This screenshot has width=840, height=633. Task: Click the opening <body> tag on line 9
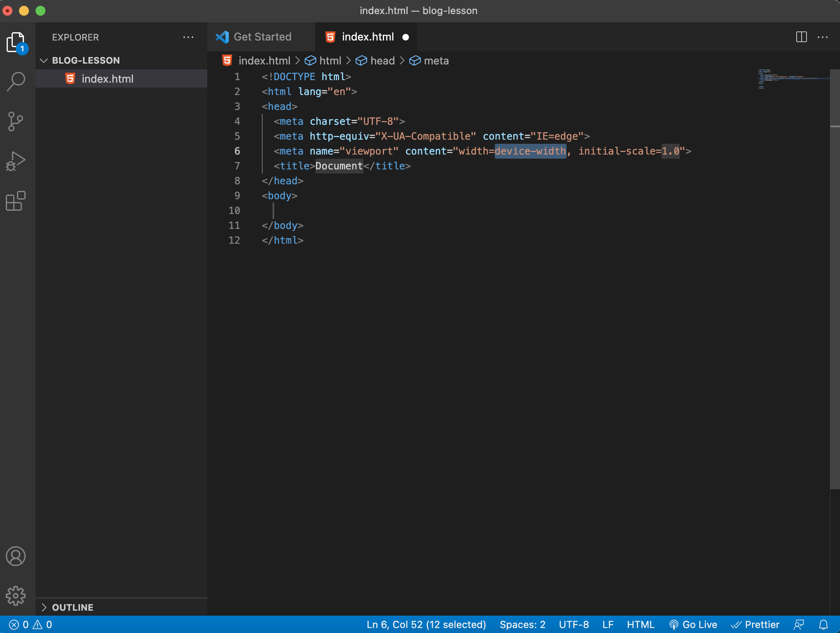(280, 196)
